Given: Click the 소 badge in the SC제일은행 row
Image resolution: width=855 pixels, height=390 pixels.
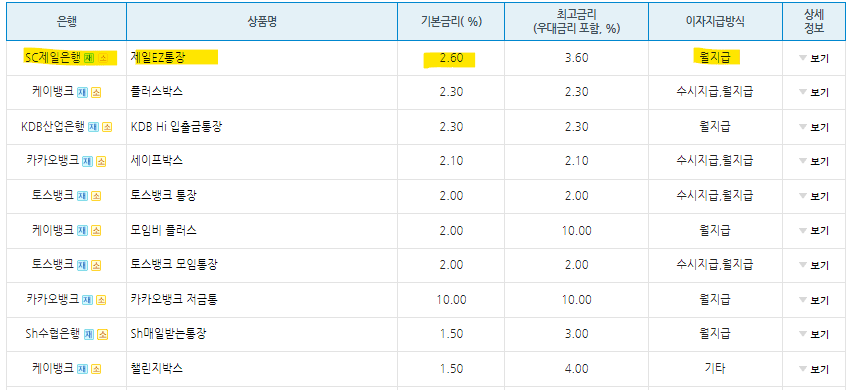Looking at the screenshot, I should pos(103,58).
